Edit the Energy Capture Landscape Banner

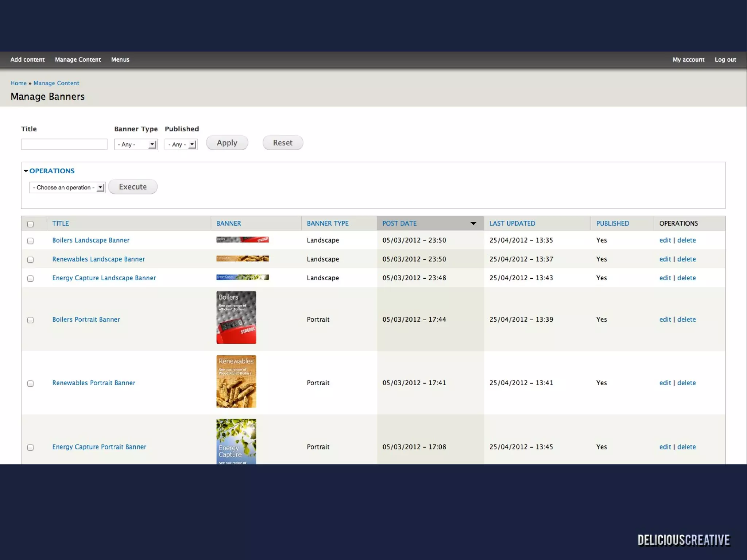tap(665, 278)
